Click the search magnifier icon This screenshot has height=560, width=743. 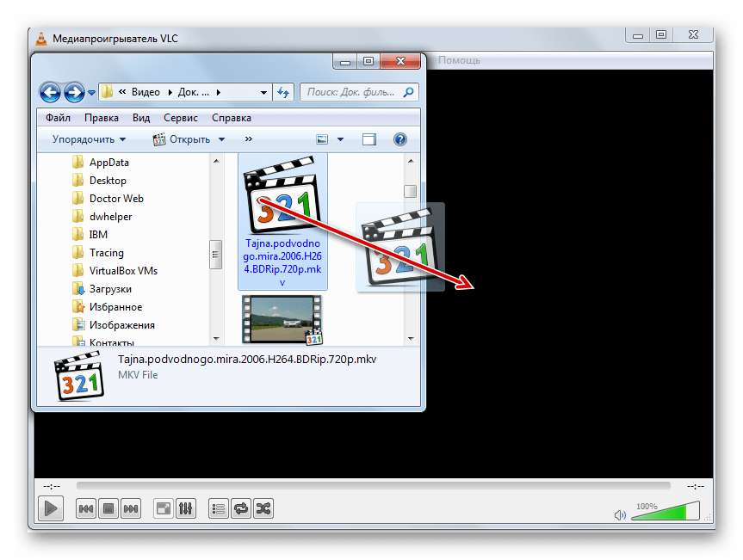[408, 92]
